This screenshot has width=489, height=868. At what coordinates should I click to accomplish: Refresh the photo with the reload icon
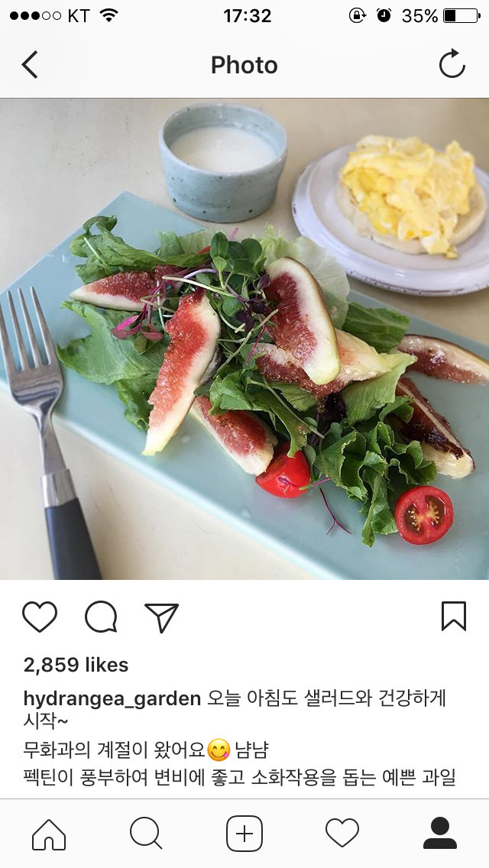click(452, 63)
